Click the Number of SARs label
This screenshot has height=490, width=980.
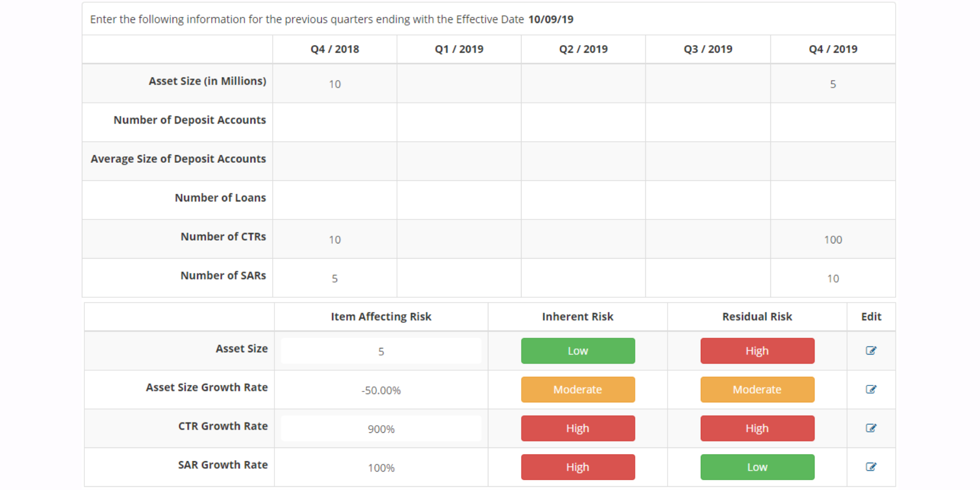click(x=223, y=275)
